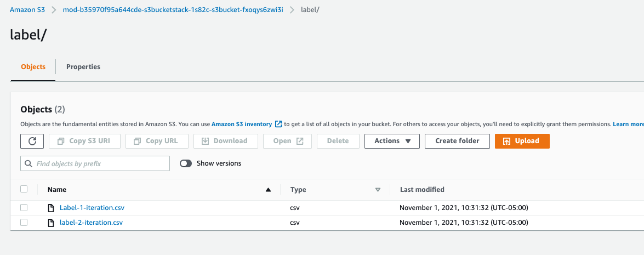Click the Type column sort arrow

[x=378, y=190]
